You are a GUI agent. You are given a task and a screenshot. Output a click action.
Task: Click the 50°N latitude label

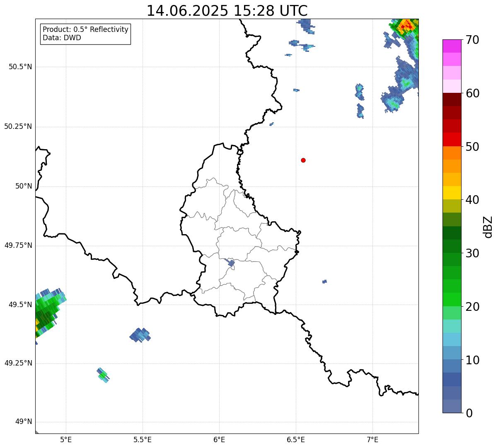coord(24,186)
